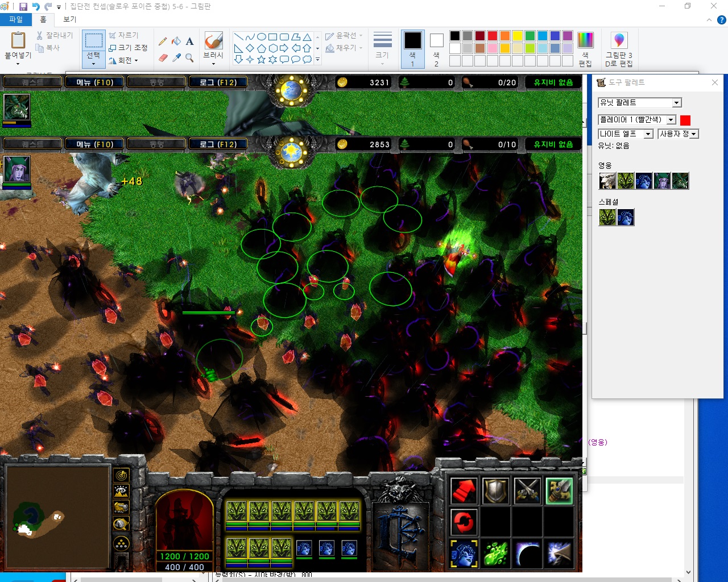
Task: Choose the straight Line shape
Action: tap(238, 37)
